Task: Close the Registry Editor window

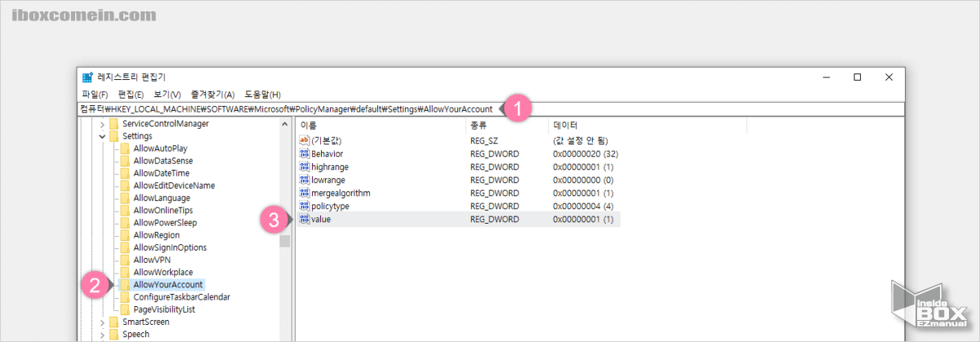Action: (889, 78)
